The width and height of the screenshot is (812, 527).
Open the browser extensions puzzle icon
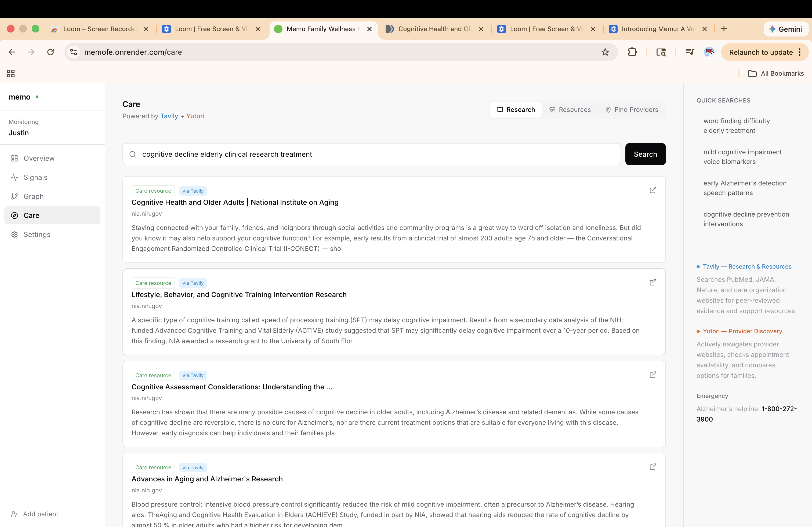tap(632, 52)
